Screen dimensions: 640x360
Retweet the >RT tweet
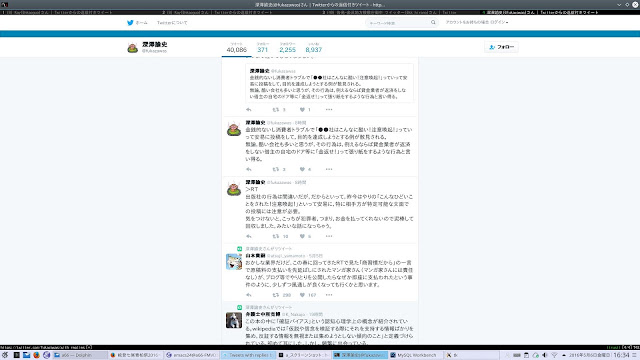(x=276, y=236)
